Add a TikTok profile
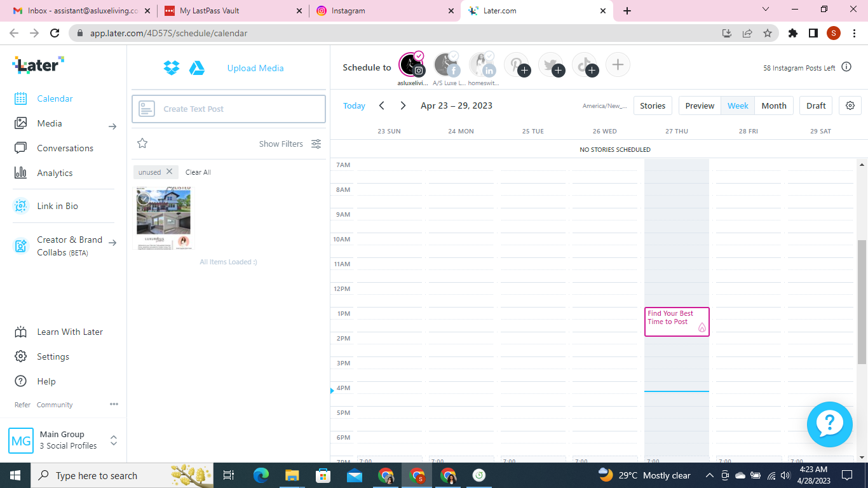The image size is (868, 488). point(585,65)
